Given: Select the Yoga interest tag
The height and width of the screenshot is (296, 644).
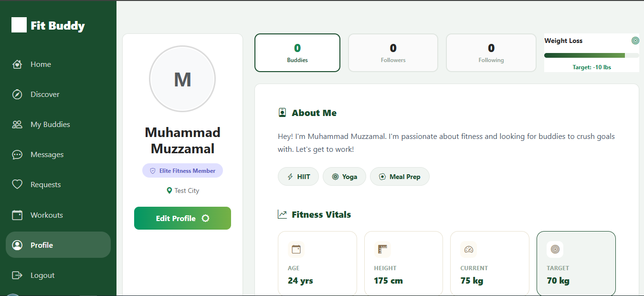Looking at the screenshot, I should pos(344,177).
